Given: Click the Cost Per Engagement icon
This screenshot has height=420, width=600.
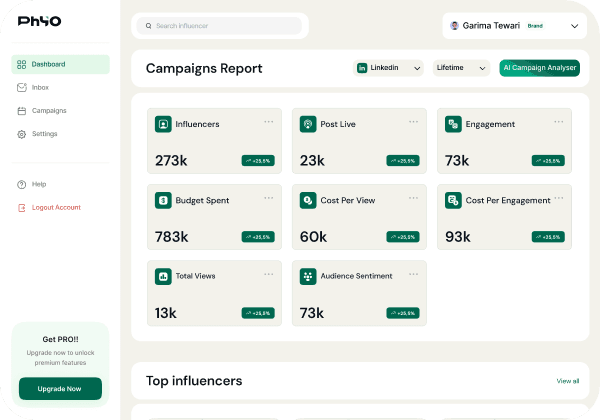Looking at the screenshot, I should (453, 201).
